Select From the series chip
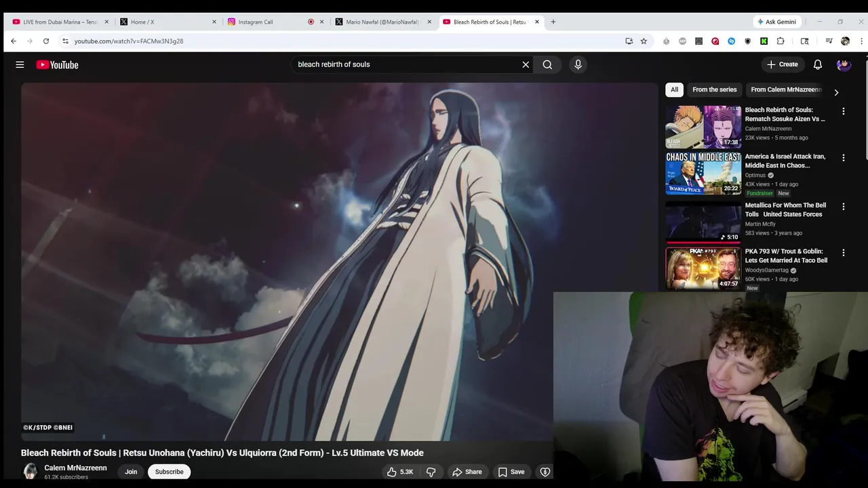 [x=714, y=89]
